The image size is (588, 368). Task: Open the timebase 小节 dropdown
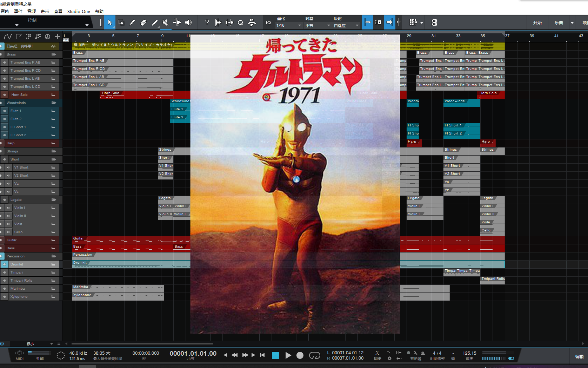point(318,25)
